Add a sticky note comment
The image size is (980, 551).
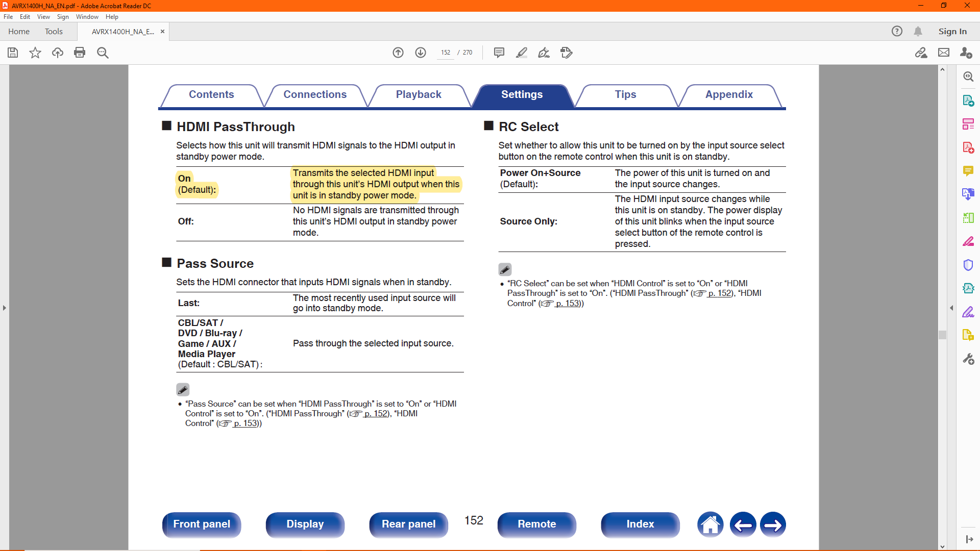tap(499, 53)
